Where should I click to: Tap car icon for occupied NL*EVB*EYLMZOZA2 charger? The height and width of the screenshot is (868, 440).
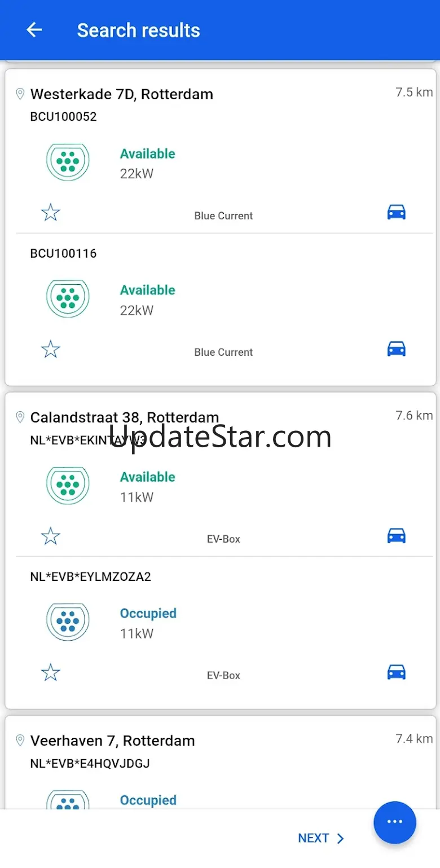coord(397,672)
